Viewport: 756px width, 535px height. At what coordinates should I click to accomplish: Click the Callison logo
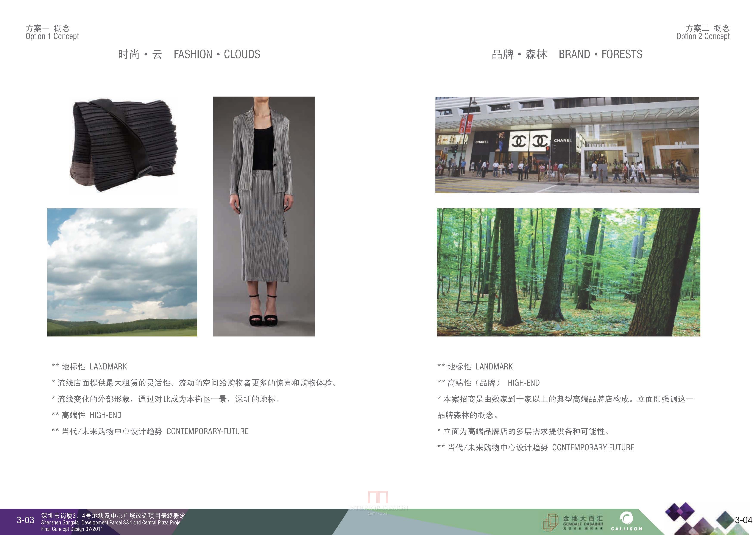627,521
